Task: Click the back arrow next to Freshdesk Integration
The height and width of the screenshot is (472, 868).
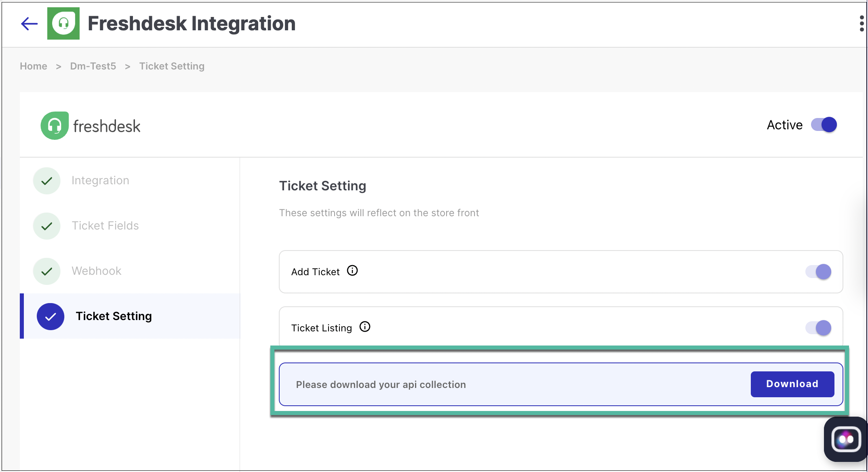Action: [29, 23]
